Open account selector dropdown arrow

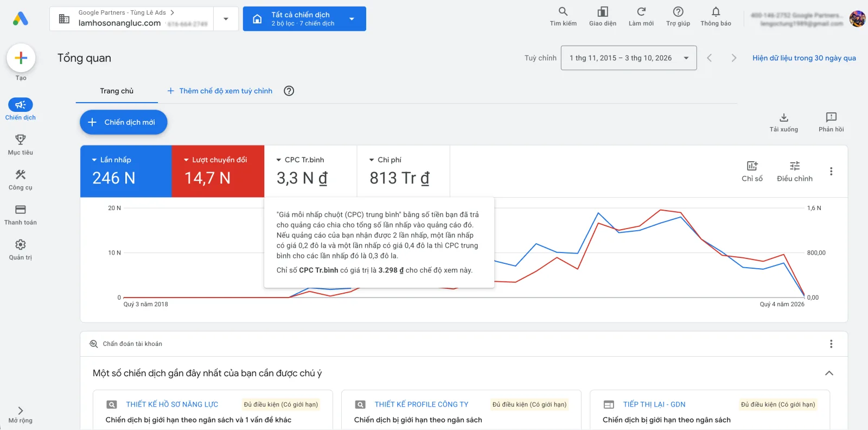(x=226, y=19)
